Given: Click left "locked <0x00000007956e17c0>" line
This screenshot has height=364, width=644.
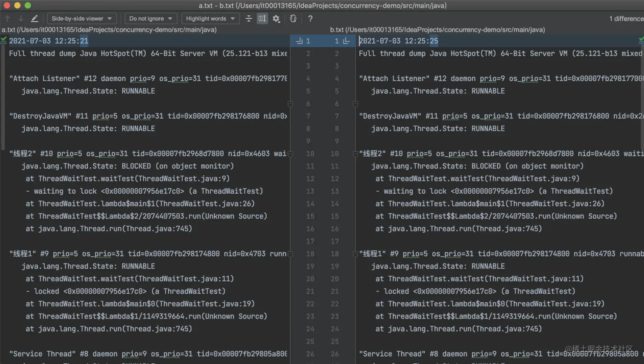Looking at the screenshot, I should pos(126,291).
